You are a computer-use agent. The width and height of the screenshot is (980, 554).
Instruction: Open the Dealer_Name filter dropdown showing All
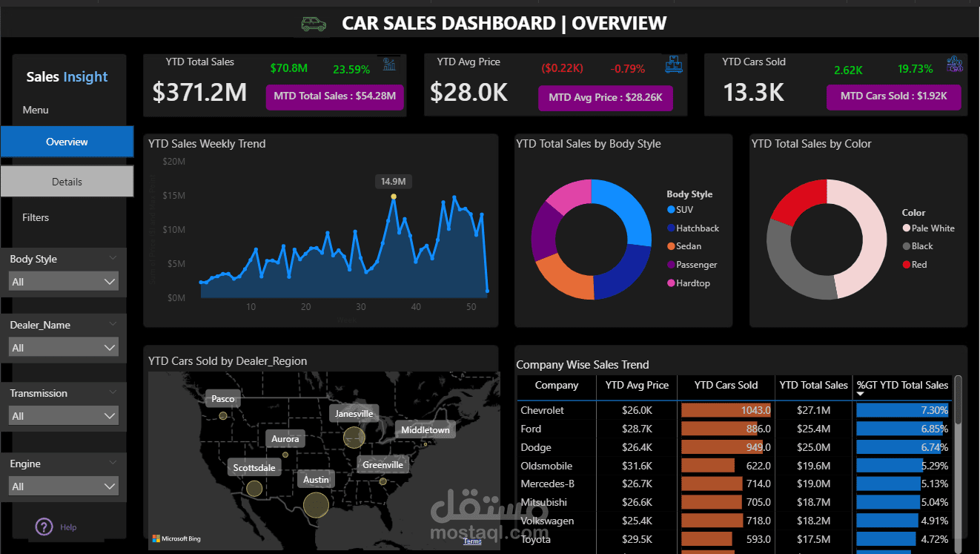63,347
